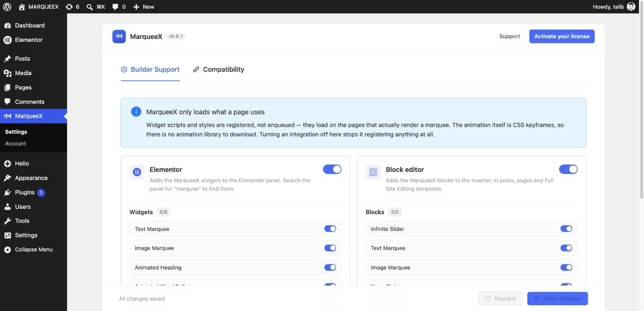644x311 pixels.
Task: Click the notice heading 'MarqueeX only loads what a page uses'
Action: click(205, 112)
